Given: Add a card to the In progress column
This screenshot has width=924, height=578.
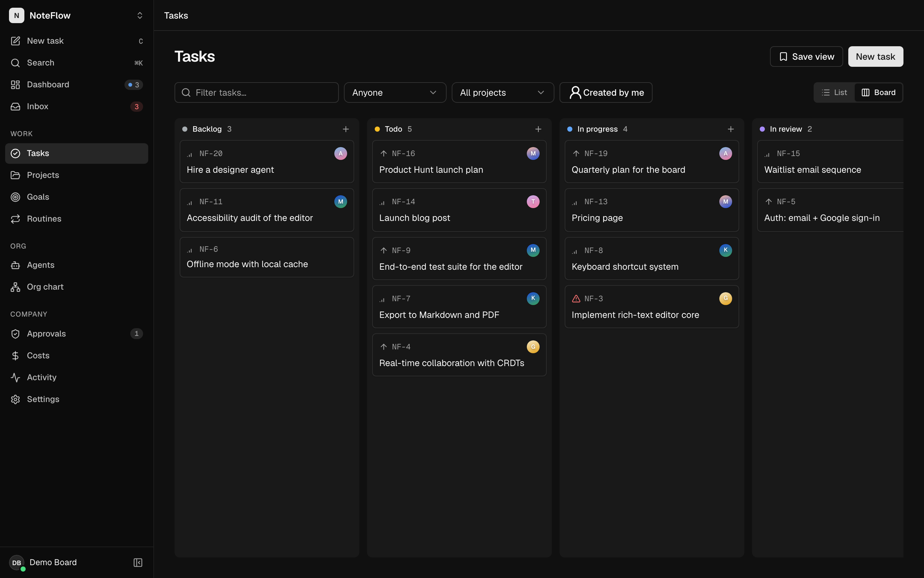Looking at the screenshot, I should pyautogui.click(x=731, y=129).
